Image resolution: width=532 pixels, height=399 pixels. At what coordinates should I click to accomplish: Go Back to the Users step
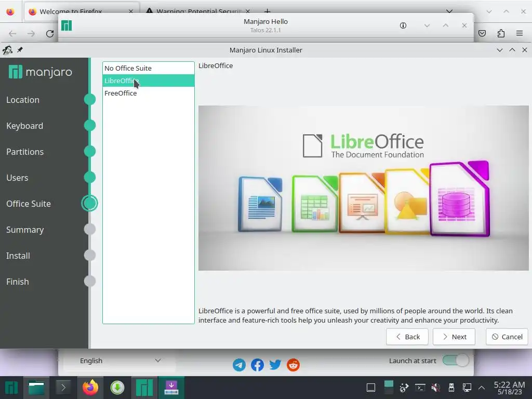coord(407,337)
